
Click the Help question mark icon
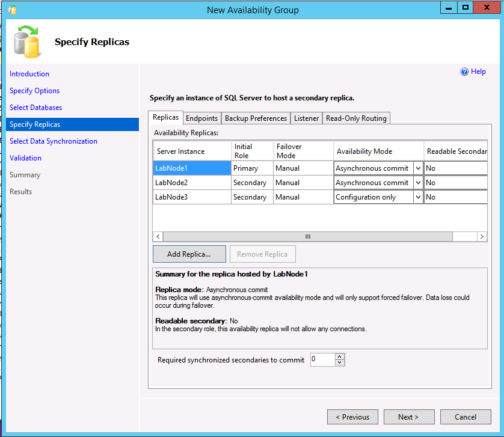(464, 71)
